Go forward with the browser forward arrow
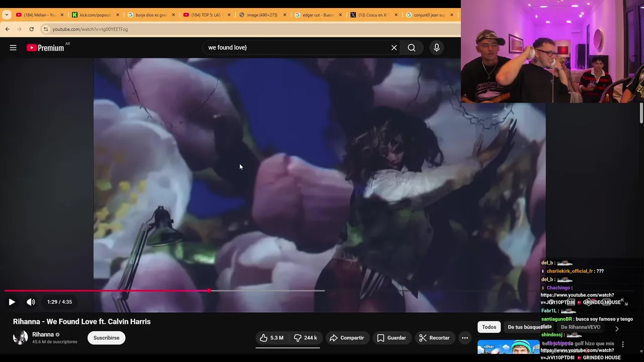This screenshot has height=362, width=644. point(19,29)
